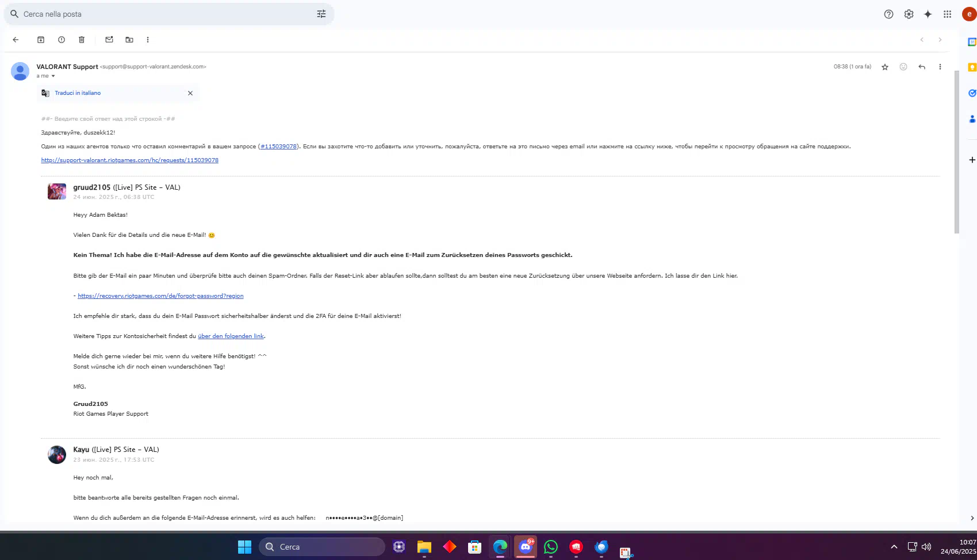
Task: Open Microsoft Store from the taskbar
Action: (x=474, y=547)
